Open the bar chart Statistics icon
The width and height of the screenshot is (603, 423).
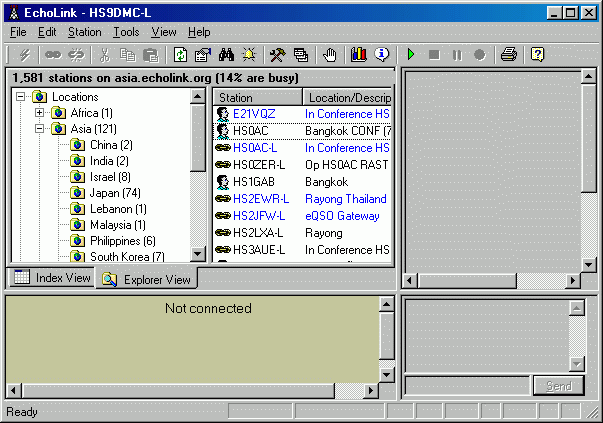pyautogui.click(x=358, y=55)
